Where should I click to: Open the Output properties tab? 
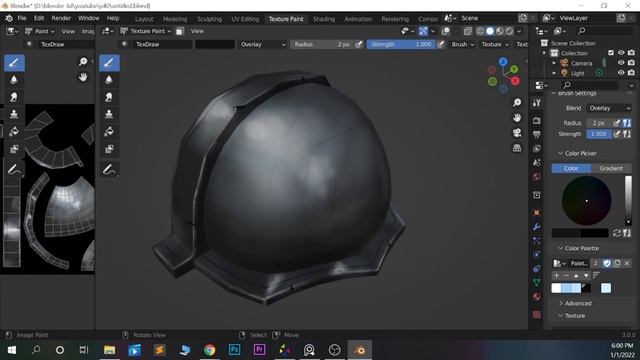tap(536, 134)
